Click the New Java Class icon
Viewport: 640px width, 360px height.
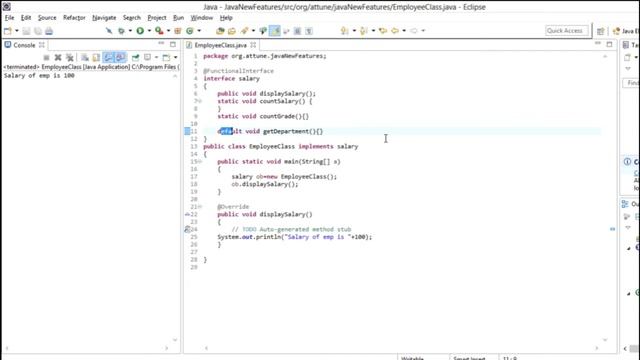(x=190, y=31)
